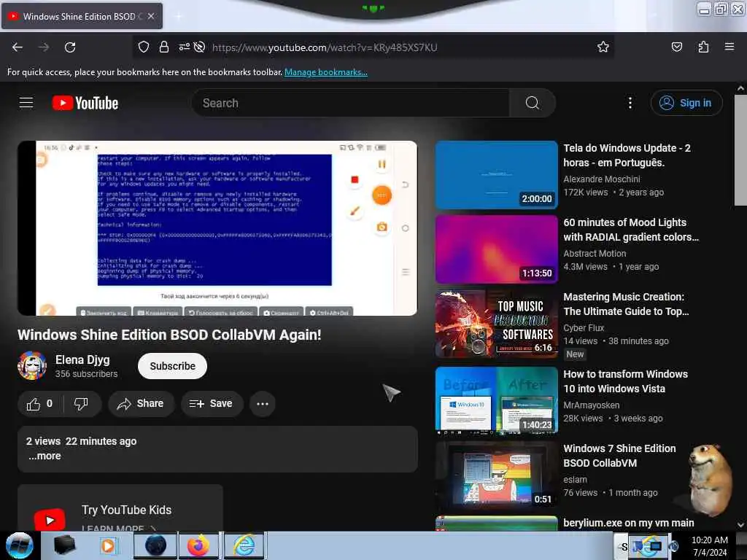747x560 pixels.
Task: Open YouTube guide hamburger menu
Action: pos(26,102)
